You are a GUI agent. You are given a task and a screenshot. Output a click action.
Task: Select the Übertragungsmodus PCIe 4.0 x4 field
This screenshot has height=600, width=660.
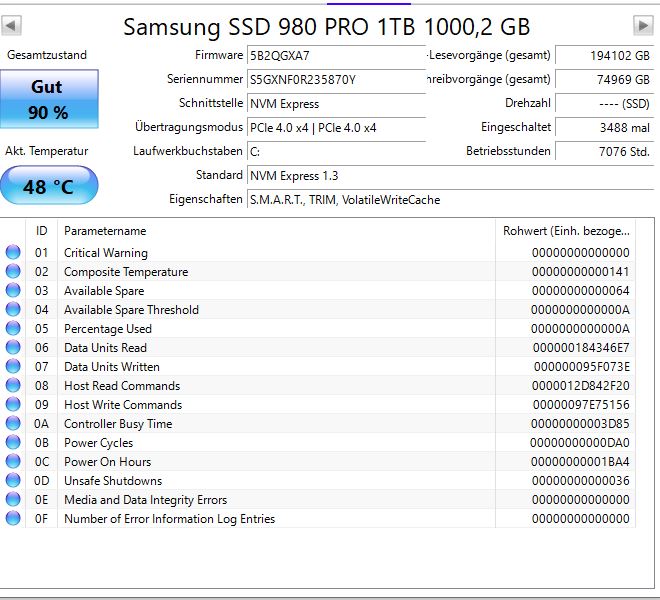pos(336,128)
